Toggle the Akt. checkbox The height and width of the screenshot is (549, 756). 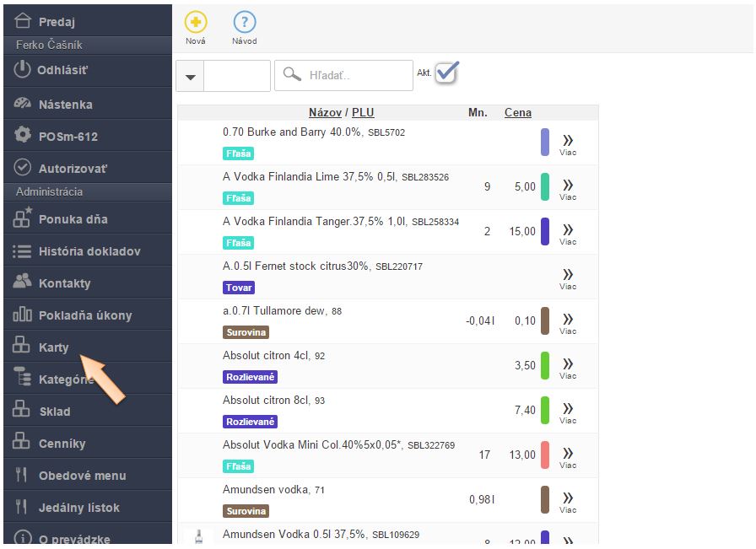446,73
